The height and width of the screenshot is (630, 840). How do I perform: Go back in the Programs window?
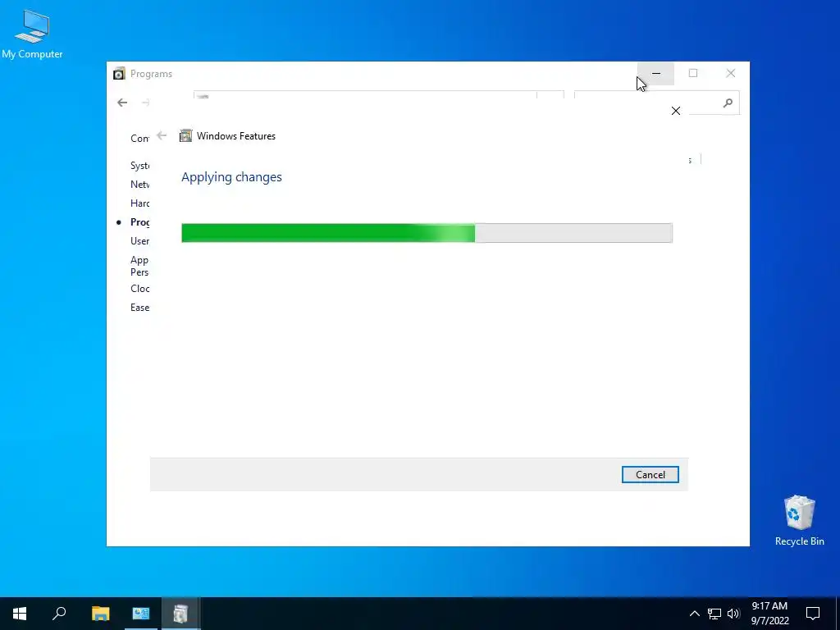122,103
